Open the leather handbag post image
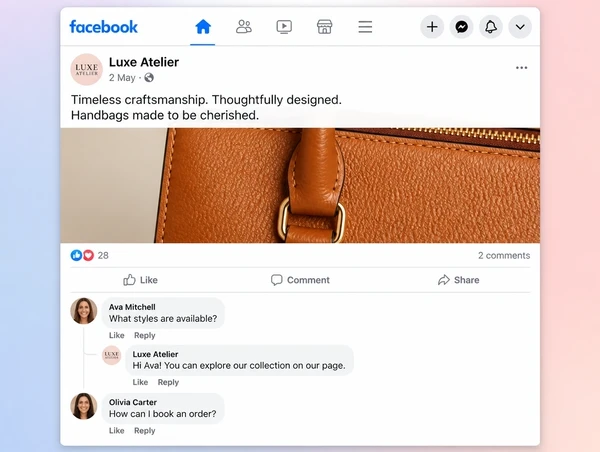Image resolution: width=600 pixels, height=452 pixels. pyautogui.click(x=300, y=185)
